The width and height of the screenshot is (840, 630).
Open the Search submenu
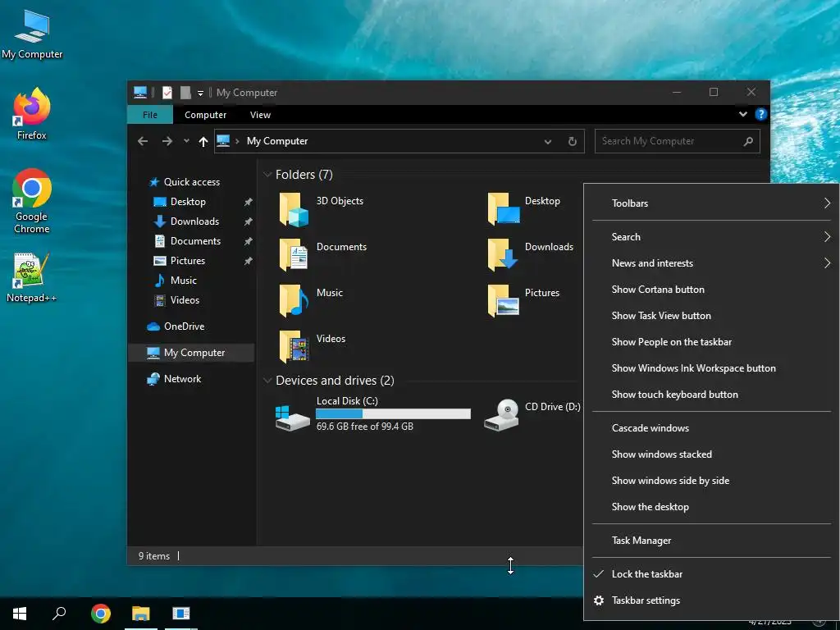click(x=711, y=237)
